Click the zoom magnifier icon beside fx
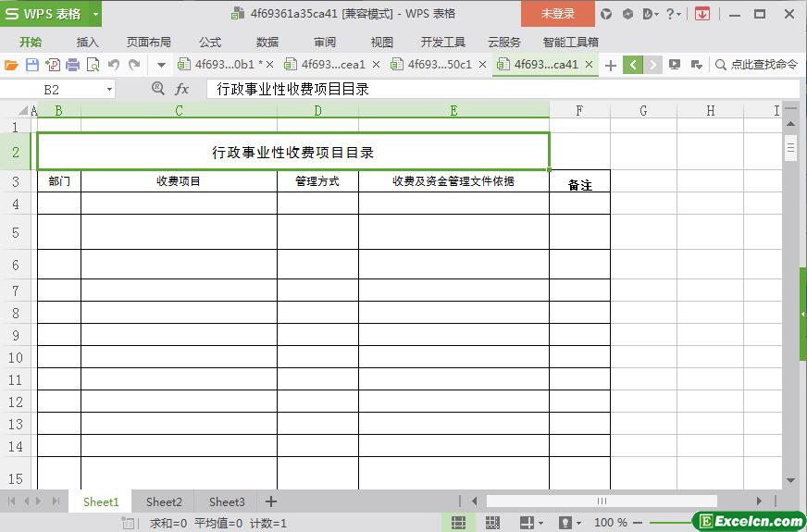The height and width of the screenshot is (532, 807). pos(158,89)
